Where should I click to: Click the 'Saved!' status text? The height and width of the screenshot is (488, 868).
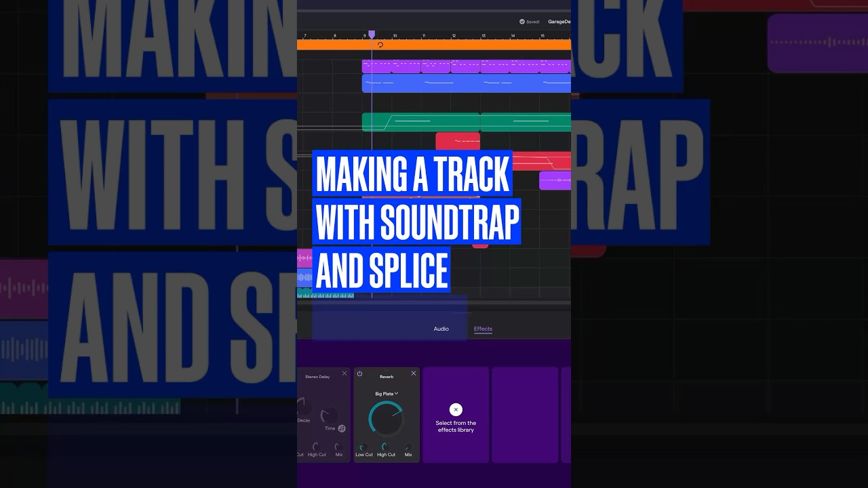tap(534, 22)
